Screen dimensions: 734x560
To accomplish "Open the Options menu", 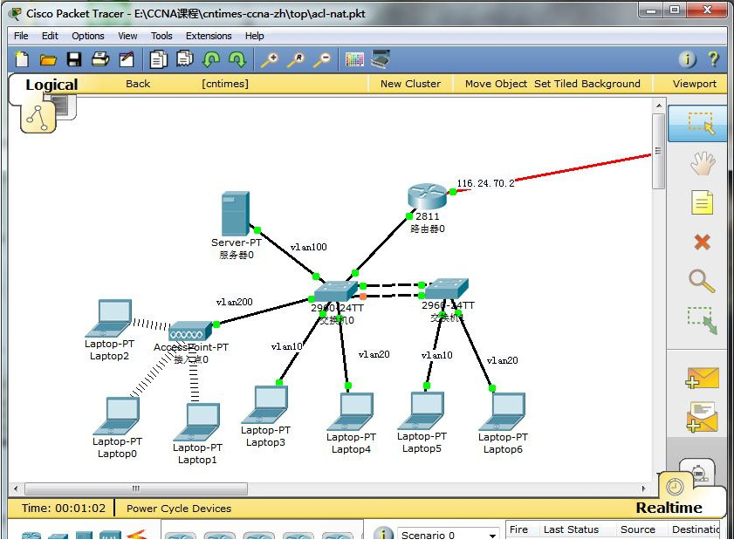I will click(88, 36).
